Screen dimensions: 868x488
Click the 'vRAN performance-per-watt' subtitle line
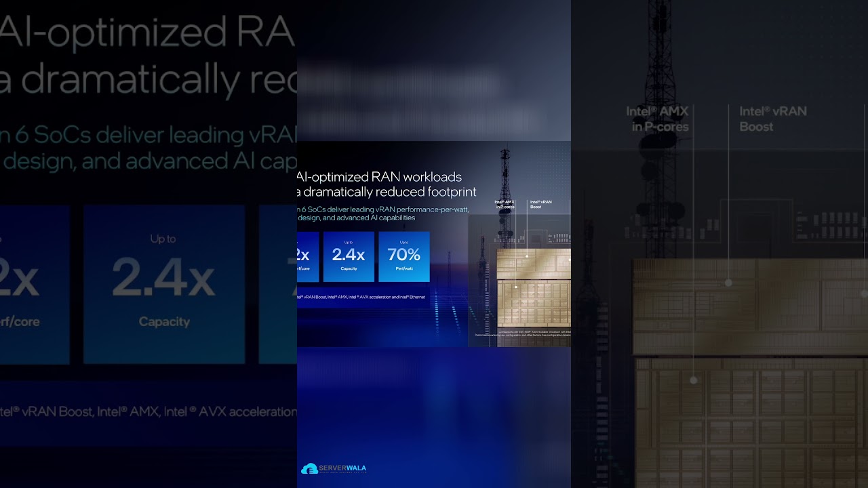click(x=383, y=209)
